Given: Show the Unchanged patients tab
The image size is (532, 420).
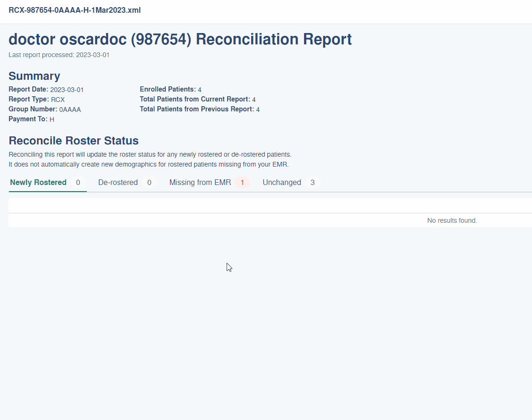Looking at the screenshot, I should pos(282,182).
